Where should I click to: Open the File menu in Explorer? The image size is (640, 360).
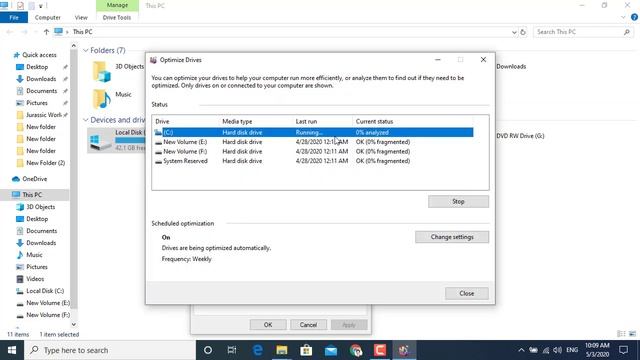point(14,18)
